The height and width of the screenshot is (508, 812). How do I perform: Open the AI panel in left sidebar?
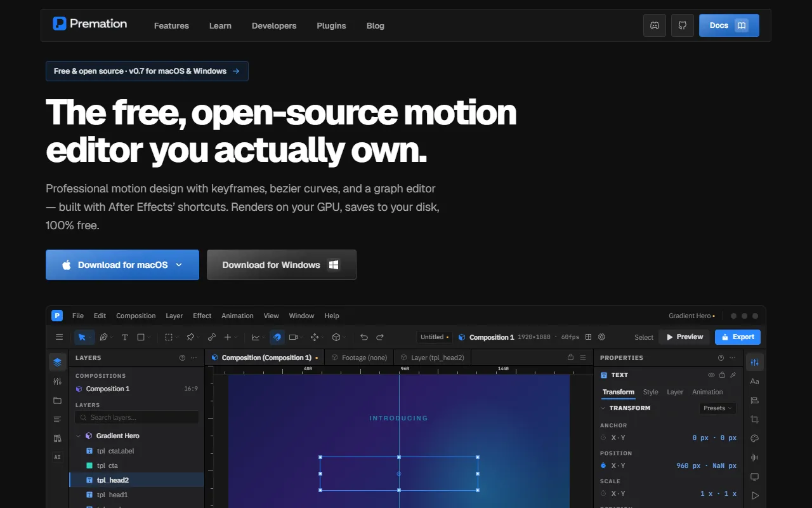pos(58,457)
